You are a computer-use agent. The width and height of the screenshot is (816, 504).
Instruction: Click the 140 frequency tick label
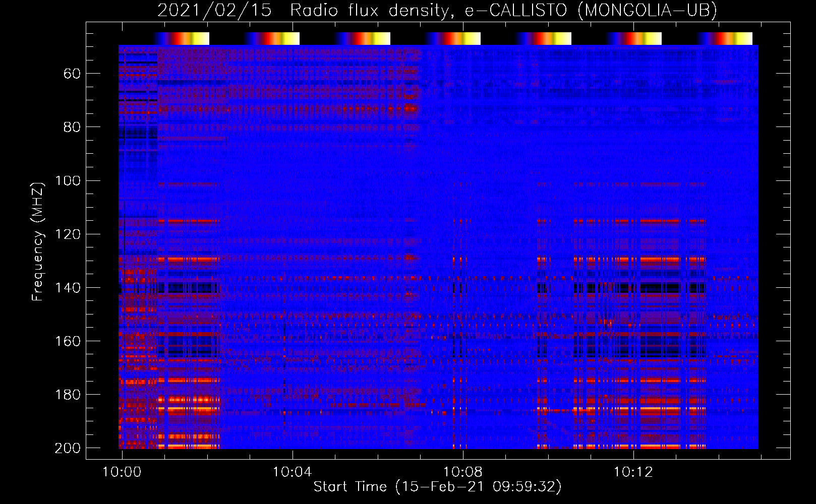(68, 288)
